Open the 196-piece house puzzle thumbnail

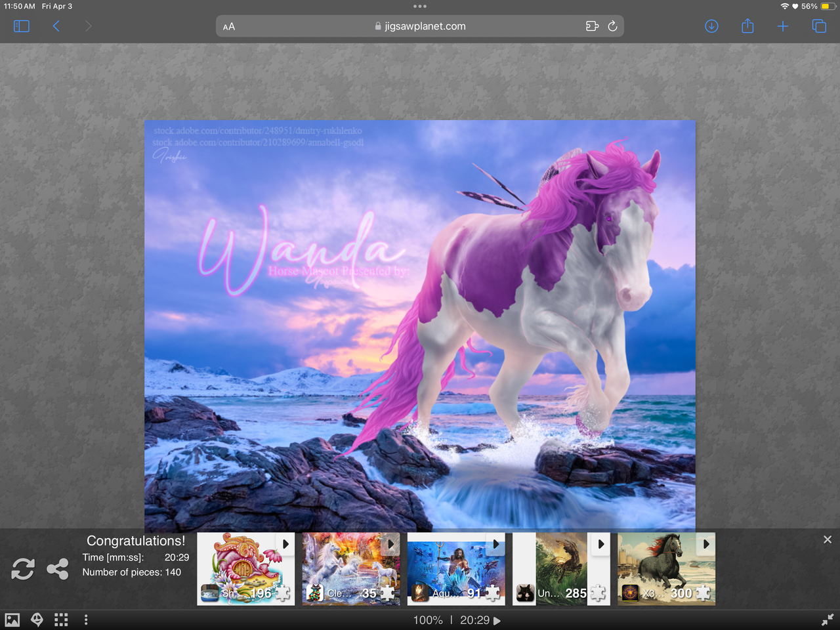pos(246,568)
